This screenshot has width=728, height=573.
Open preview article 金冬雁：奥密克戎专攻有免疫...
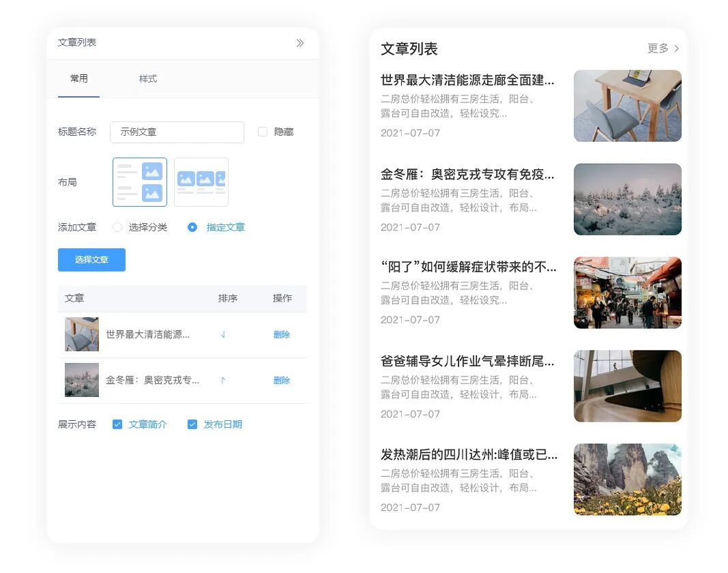(x=467, y=174)
